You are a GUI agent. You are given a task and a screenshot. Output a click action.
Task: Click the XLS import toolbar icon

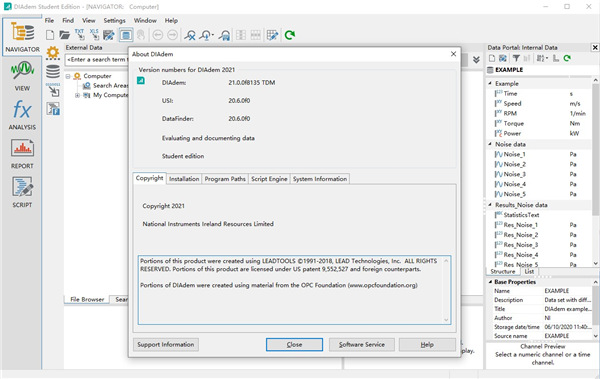[x=94, y=34]
